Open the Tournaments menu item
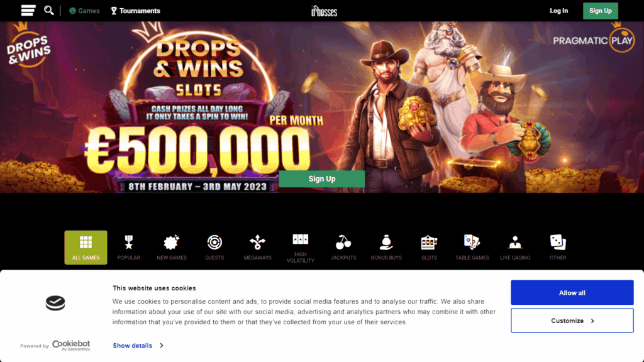 (135, 11)
